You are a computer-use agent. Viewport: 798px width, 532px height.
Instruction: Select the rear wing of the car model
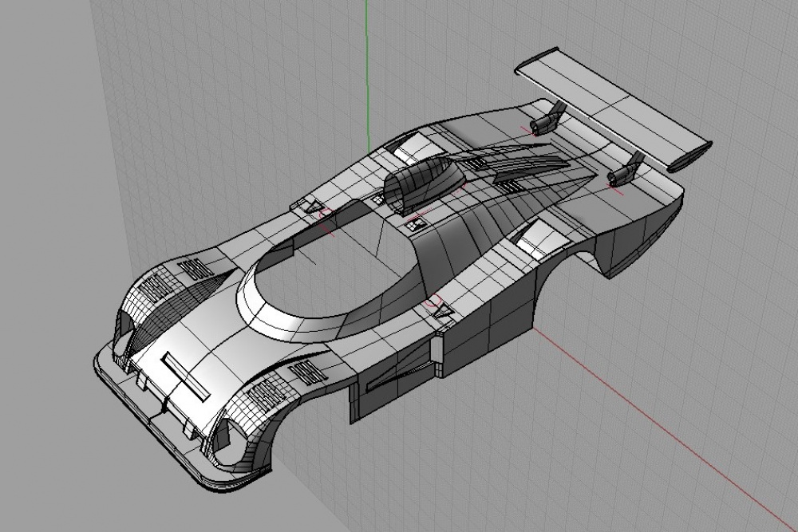613,108
